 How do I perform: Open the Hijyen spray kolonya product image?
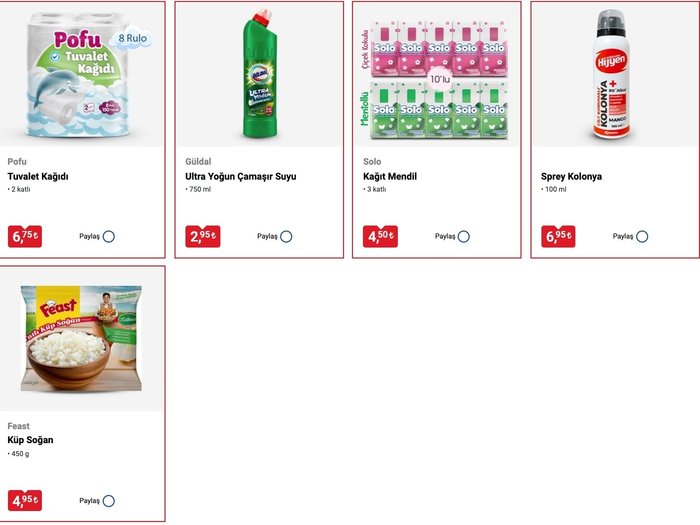(x=615, y=74)
